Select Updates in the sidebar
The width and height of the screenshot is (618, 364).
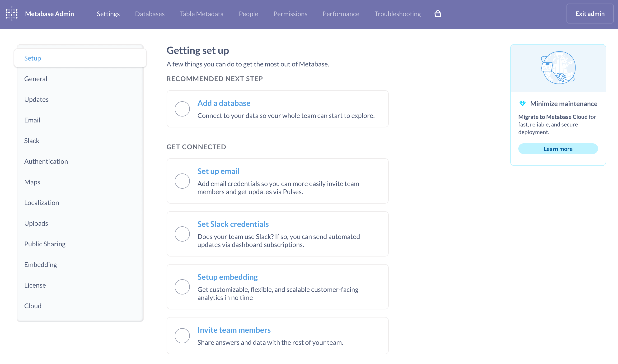click(80, 99)
